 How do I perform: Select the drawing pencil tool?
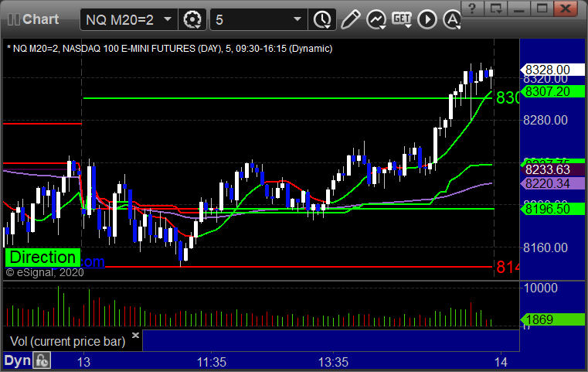(x=351, y=19)
